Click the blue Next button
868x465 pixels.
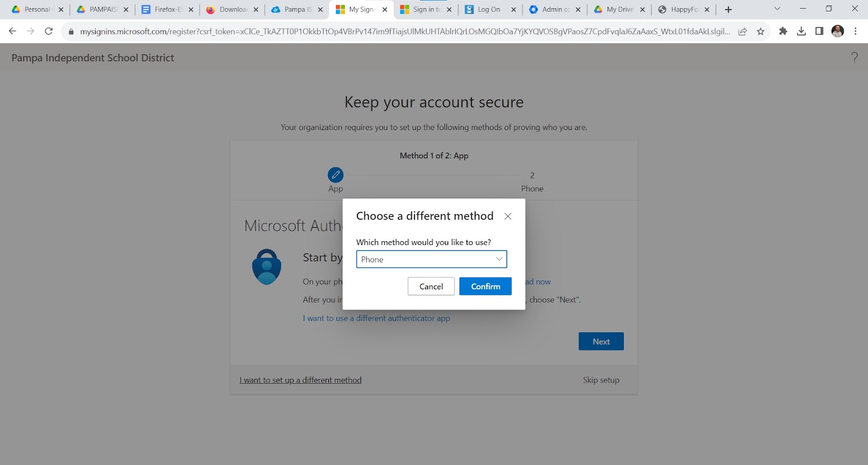pyautogui.click(x=601, y=341)
